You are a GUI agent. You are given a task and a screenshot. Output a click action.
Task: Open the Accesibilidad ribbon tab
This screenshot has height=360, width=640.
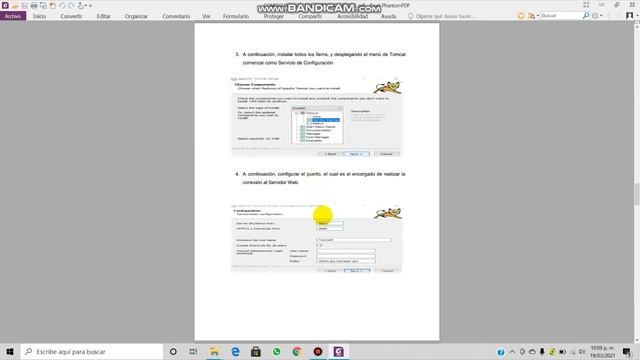[x=352, y=16]
